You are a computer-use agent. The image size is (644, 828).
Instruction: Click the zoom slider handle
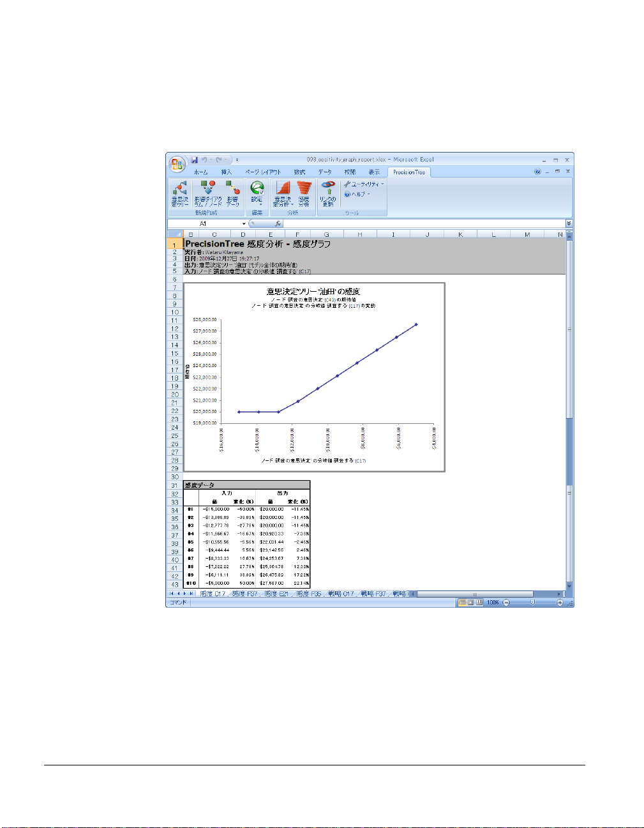pos(533,603)
